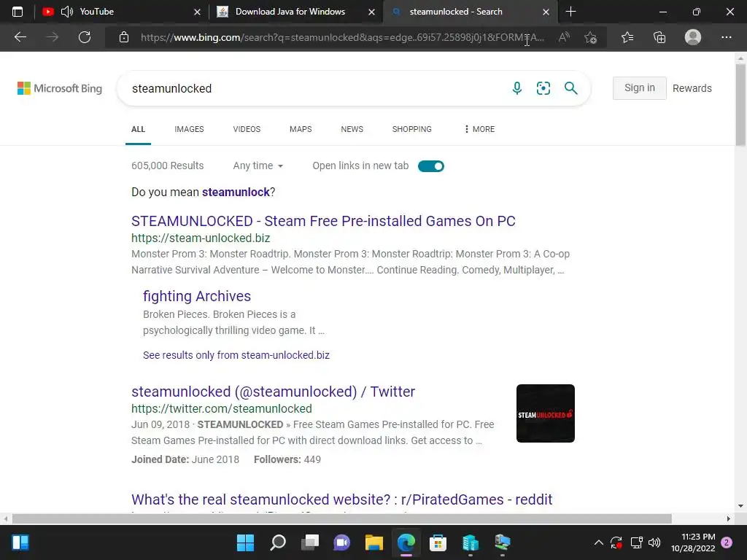Viewport: 747px width, 560px height.
Task: Click the steam-unlocked.biz URL
Action: coord(201,238)
